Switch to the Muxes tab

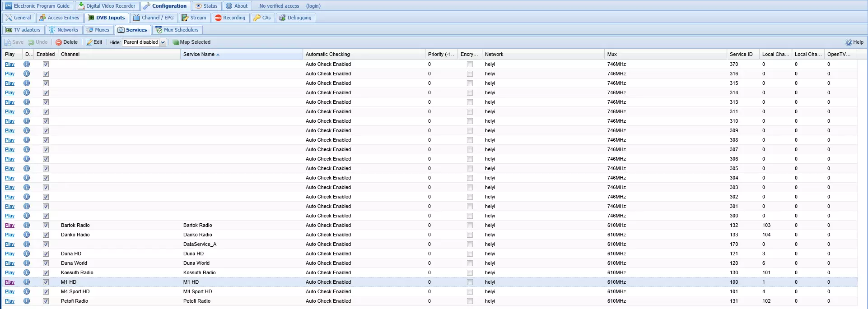pyautogui.click(x=98, y=30)
